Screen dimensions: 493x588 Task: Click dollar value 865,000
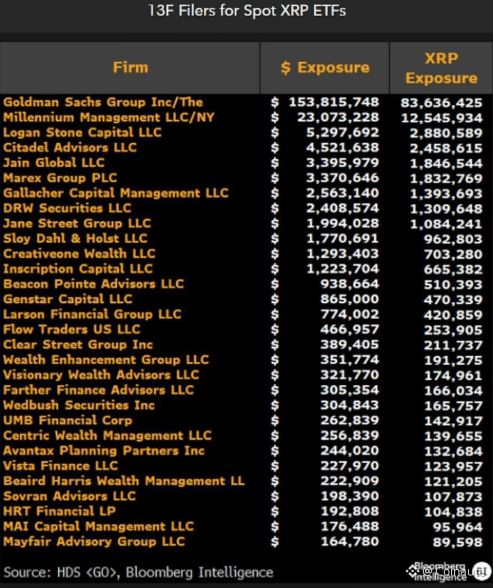[349, 299]
